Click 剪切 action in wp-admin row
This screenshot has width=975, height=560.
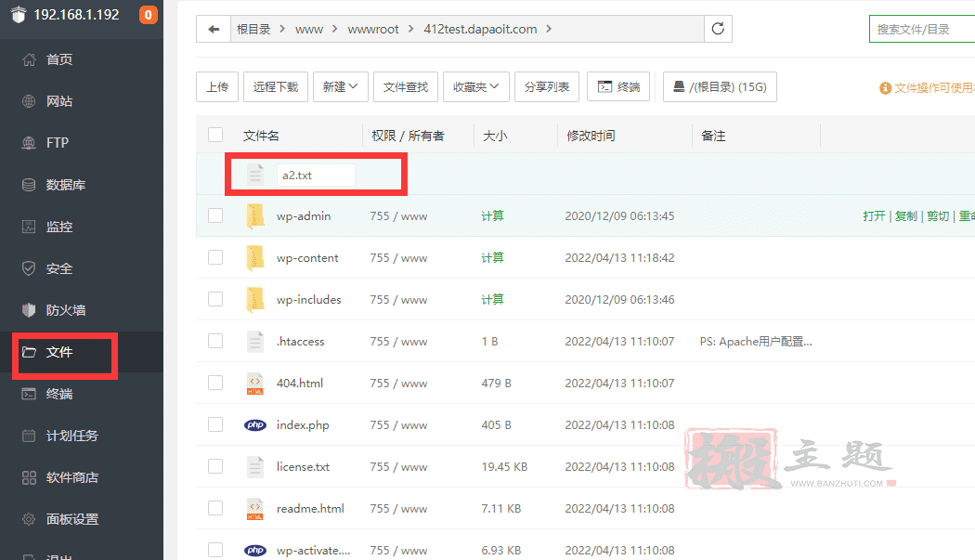coord(938,215)
